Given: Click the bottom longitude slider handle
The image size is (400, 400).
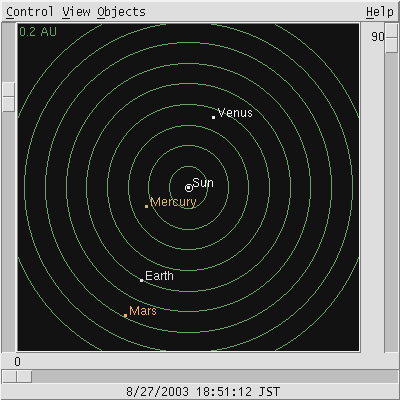Looking at the screenshot, I should point(17,377).
